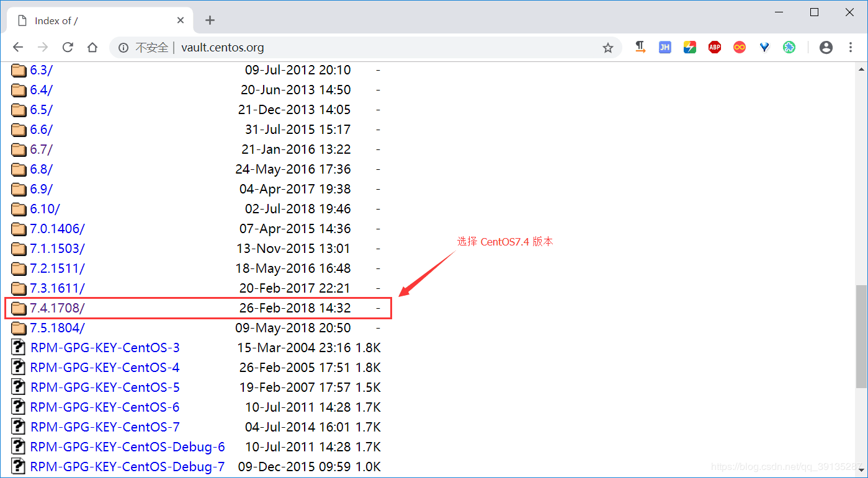Click the date '07-Apr-2015 14:36'
Viewport: 868px width, 478px height.
tap(295, 229)
